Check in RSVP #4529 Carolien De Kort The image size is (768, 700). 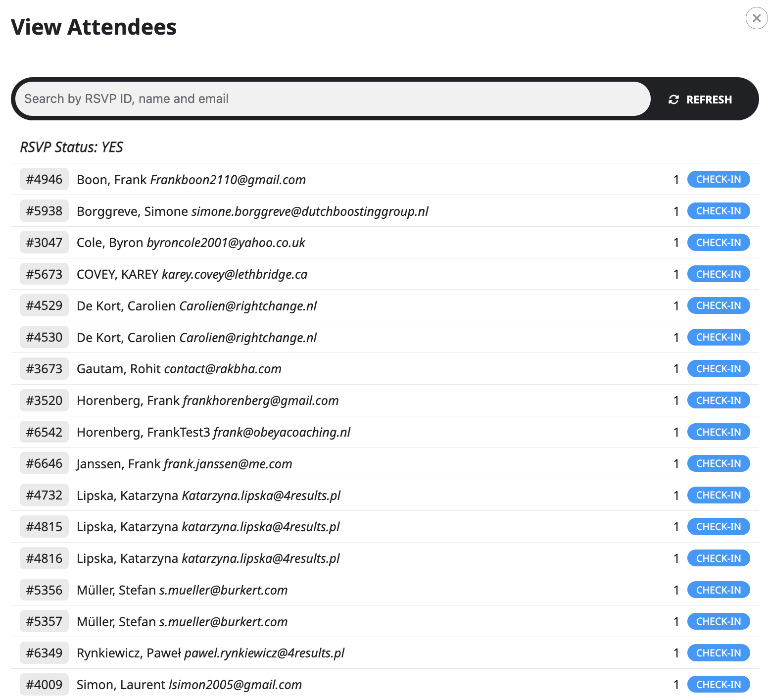[719, 305]
